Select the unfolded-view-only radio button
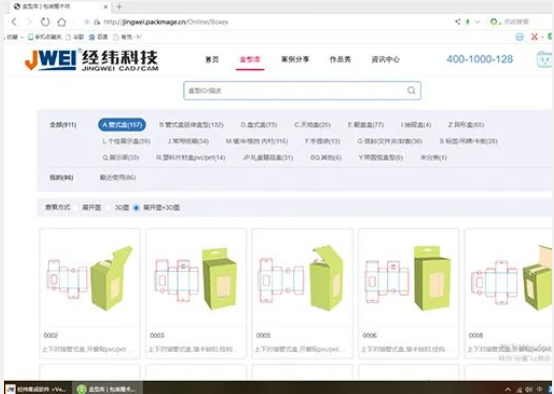The width and height of the screenshot is (554, 394). [x=75, y=207]
